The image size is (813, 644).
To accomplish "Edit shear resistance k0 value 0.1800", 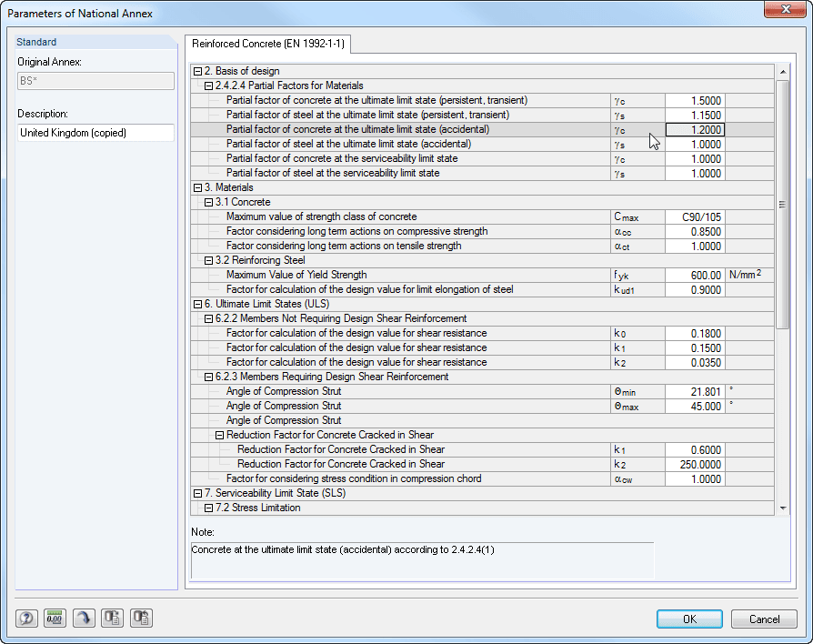I will click(695, 334).
